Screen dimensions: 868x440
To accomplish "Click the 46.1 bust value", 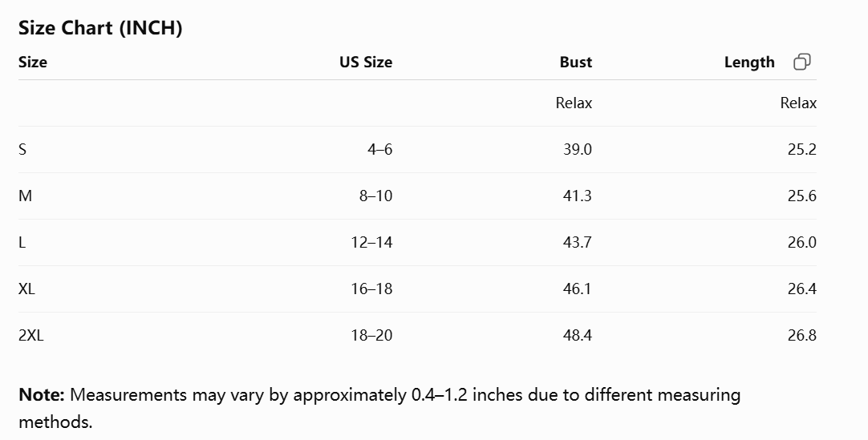I will [x=578, y=289].
